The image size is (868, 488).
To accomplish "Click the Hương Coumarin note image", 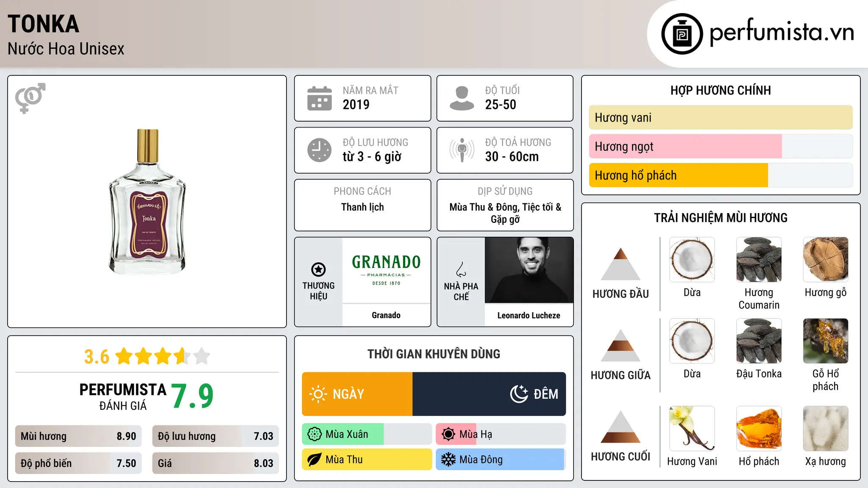I will pos(759,260).
